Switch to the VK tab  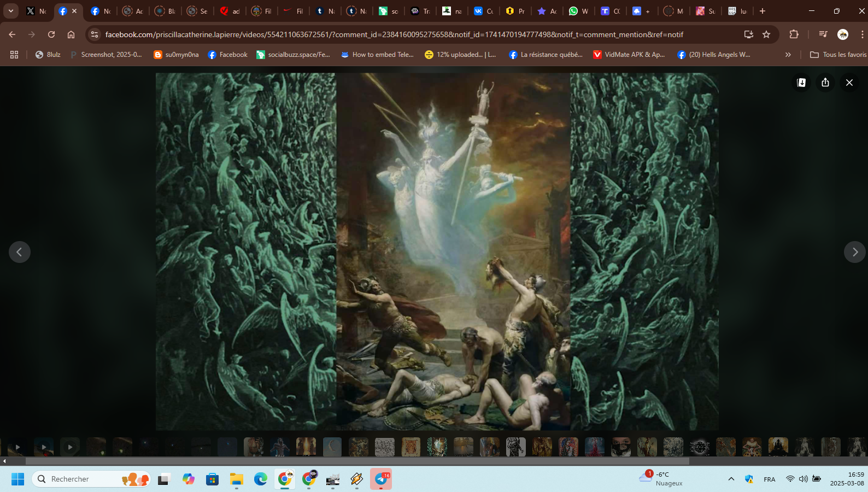coord(484,11)
